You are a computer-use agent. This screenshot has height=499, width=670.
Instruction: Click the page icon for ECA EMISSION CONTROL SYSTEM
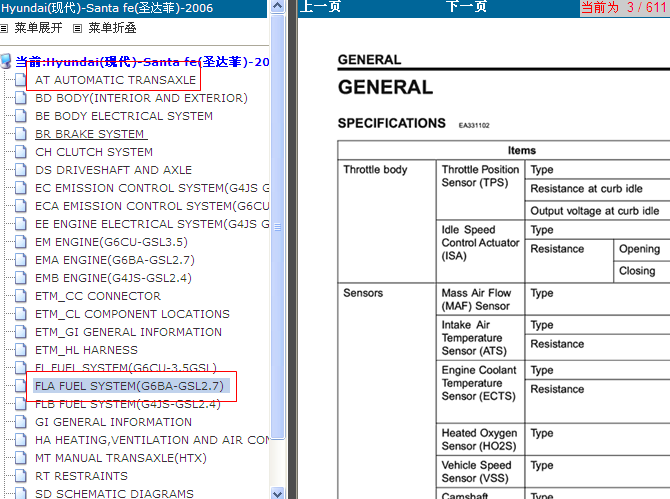[x=21, y=206]
